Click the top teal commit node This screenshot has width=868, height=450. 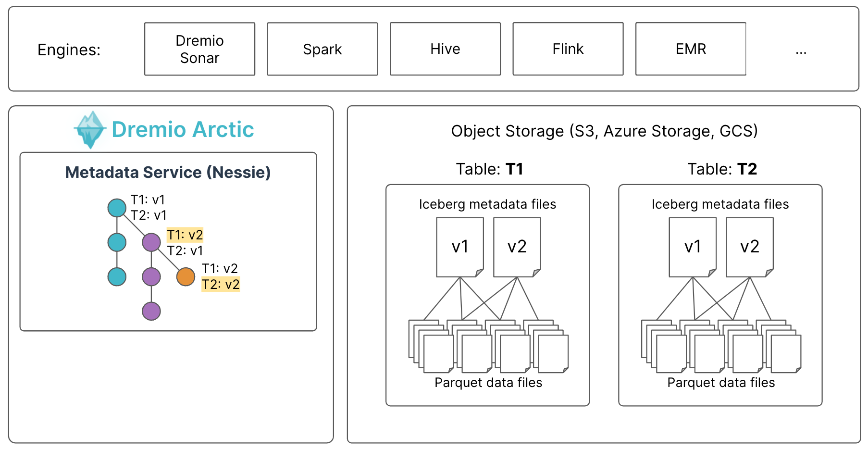[x=117, y=208]
